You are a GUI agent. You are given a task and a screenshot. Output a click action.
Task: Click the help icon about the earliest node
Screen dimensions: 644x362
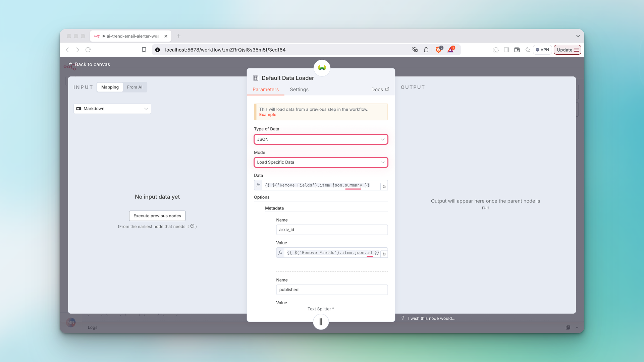click(x=192, y=226)
